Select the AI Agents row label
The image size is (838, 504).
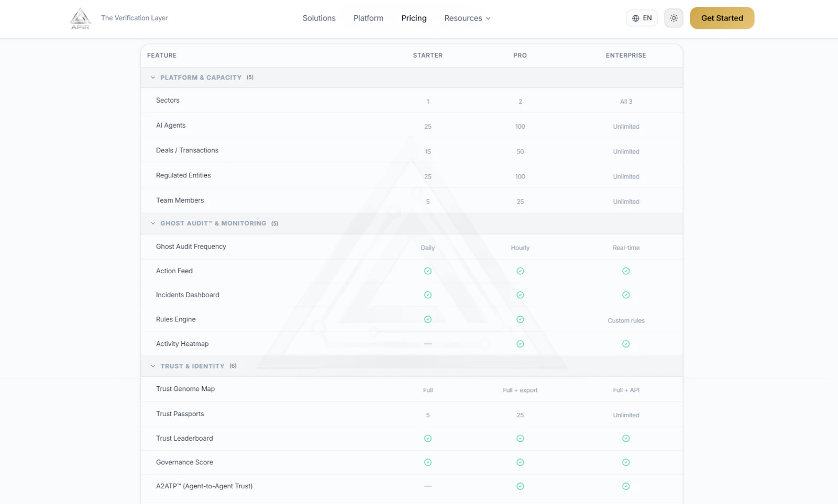click(171, 126)
